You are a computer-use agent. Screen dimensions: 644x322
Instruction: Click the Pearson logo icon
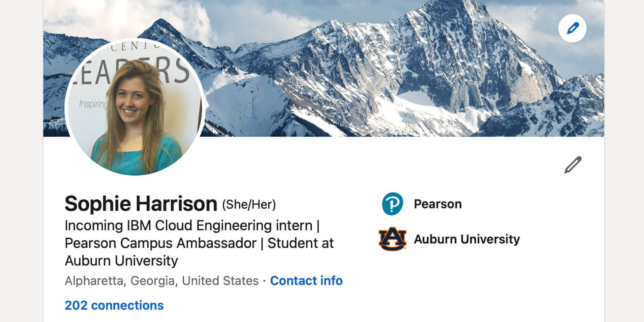pyautogui.click(x=392, y=204)
